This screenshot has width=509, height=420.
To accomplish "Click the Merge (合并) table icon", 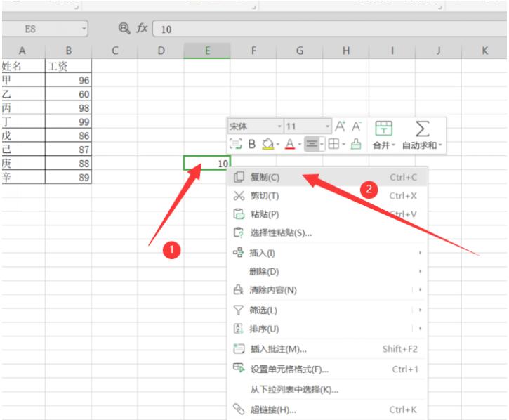I will (x=384, y=129).
